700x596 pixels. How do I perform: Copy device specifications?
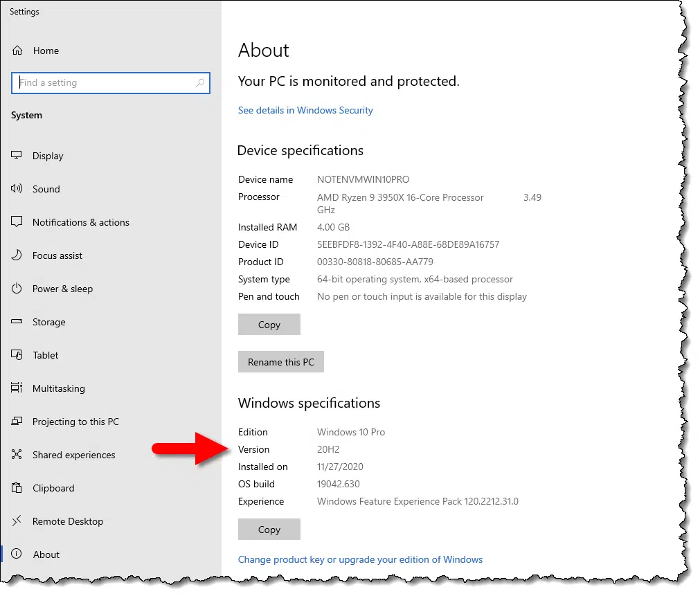(x=269, y=325)
